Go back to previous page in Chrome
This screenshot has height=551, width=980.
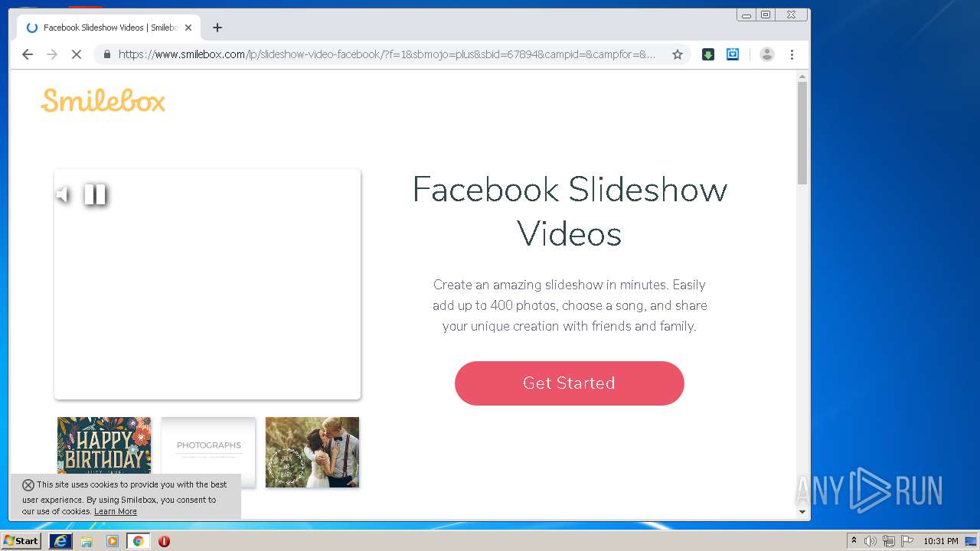click(x=28, y=54)
